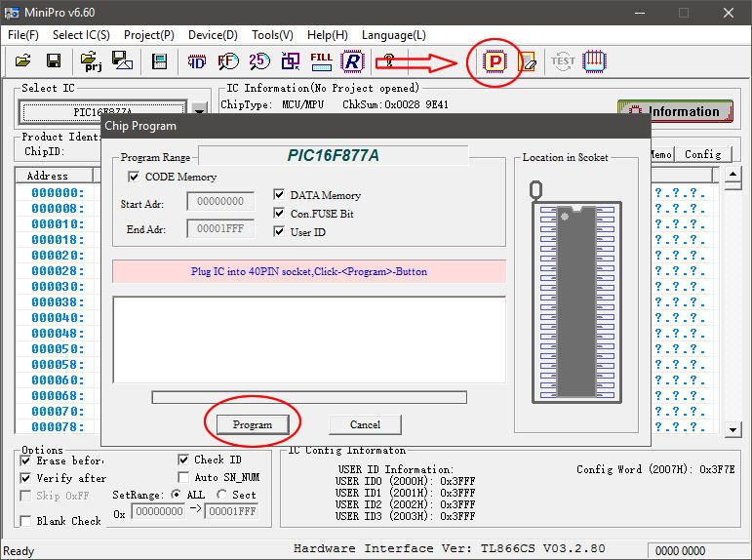
Task: Save project using the disk-and-shapes toolbar icon
Action: (122, 60)
